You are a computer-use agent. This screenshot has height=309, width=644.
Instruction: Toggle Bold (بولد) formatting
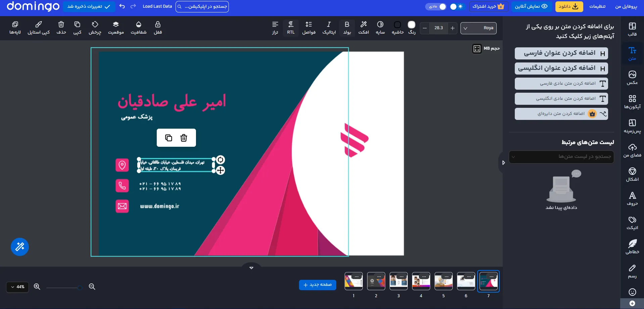tap(347, 28)
